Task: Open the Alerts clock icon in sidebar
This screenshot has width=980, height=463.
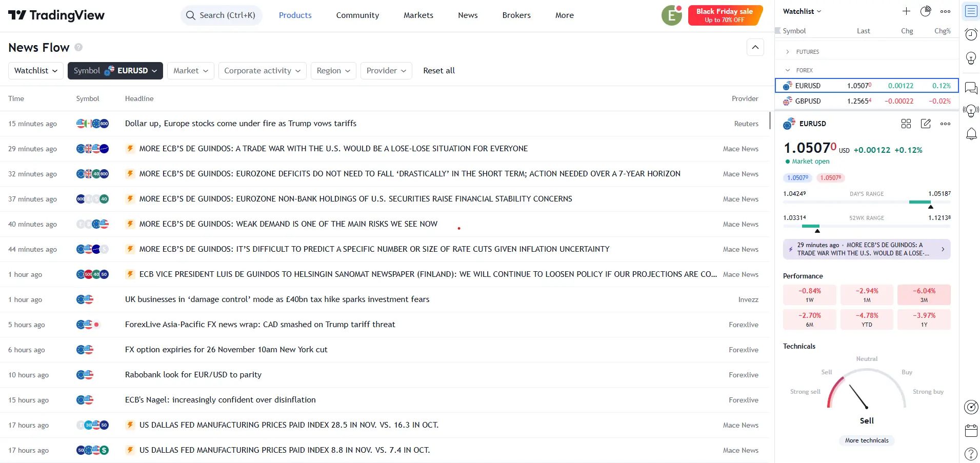Action: tap(971, 34)
